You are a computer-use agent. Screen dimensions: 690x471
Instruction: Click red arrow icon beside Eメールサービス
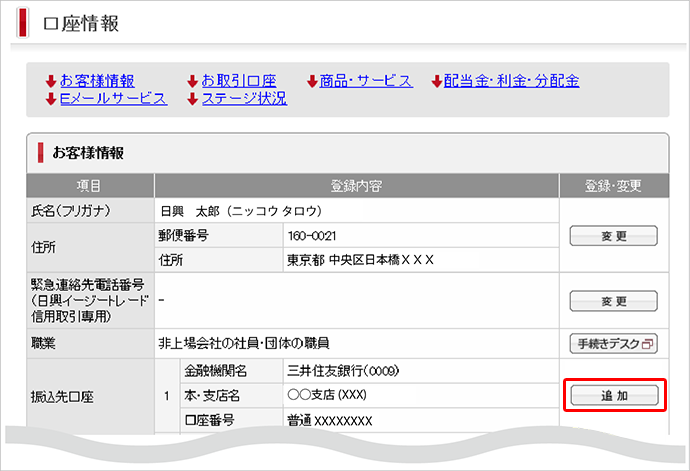tap(51, 99)
